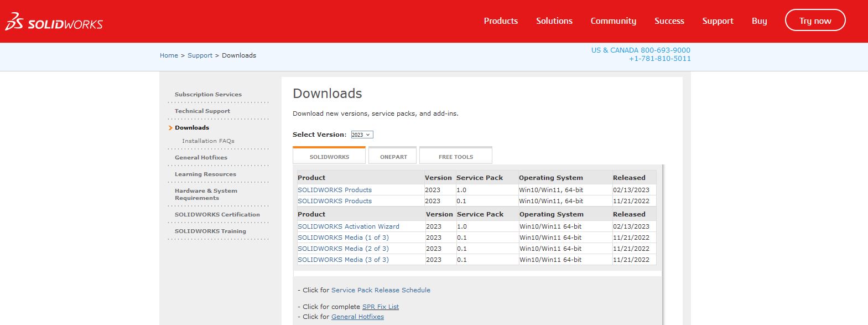Click the +1-781-810-5011 phone number
The image size is (868, 325).
coord(659,59)
